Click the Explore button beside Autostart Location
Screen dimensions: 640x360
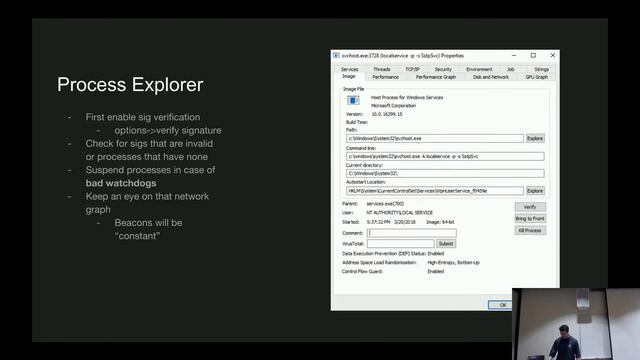(535, 191)
